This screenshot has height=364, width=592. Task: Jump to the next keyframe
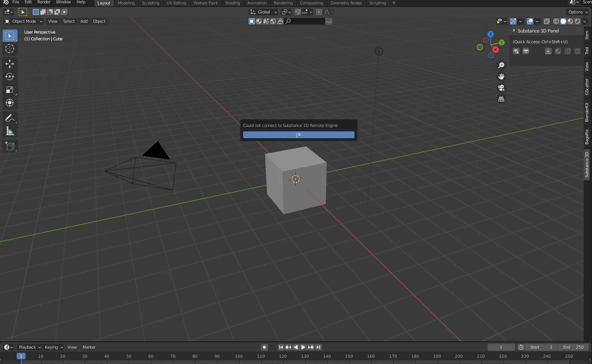click(x=311, y=347)
